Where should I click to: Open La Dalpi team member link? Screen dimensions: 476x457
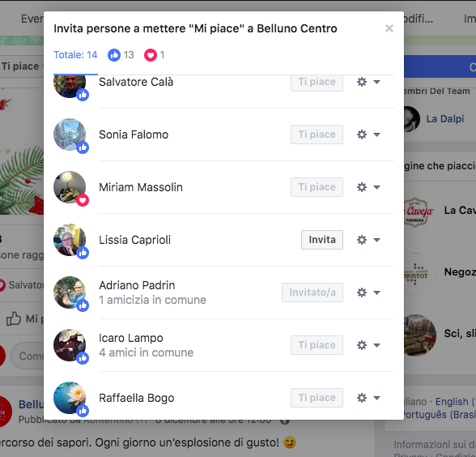(445, 118)
